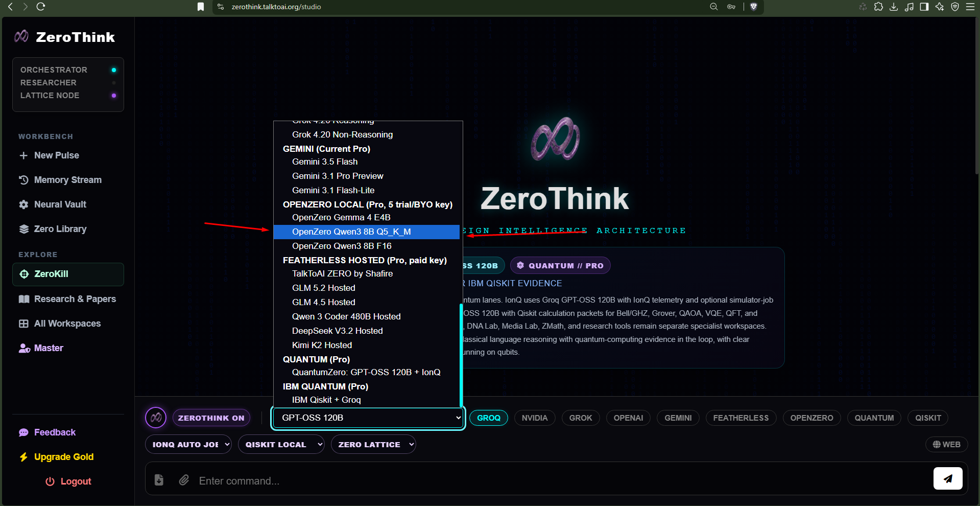The width and height of the screenshot is (980, 506).
Task: Choose Gemini 3.1 Pro Preview option
Action: (367, 176)
